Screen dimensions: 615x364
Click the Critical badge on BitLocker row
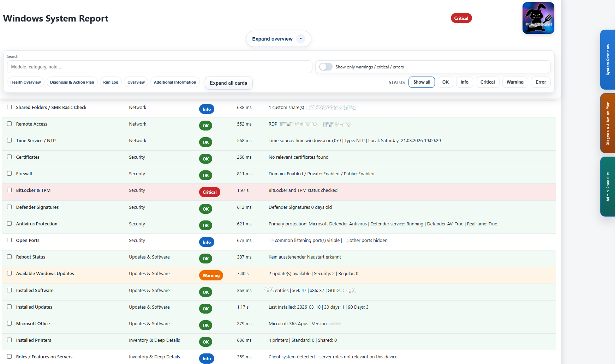pos(209,192)
